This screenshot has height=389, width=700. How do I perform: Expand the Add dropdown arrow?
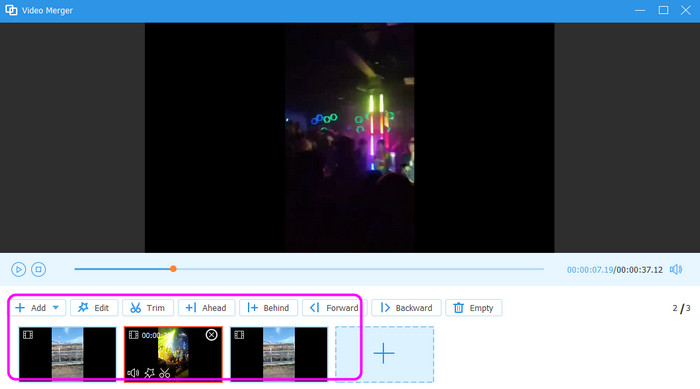pos(56,308)
